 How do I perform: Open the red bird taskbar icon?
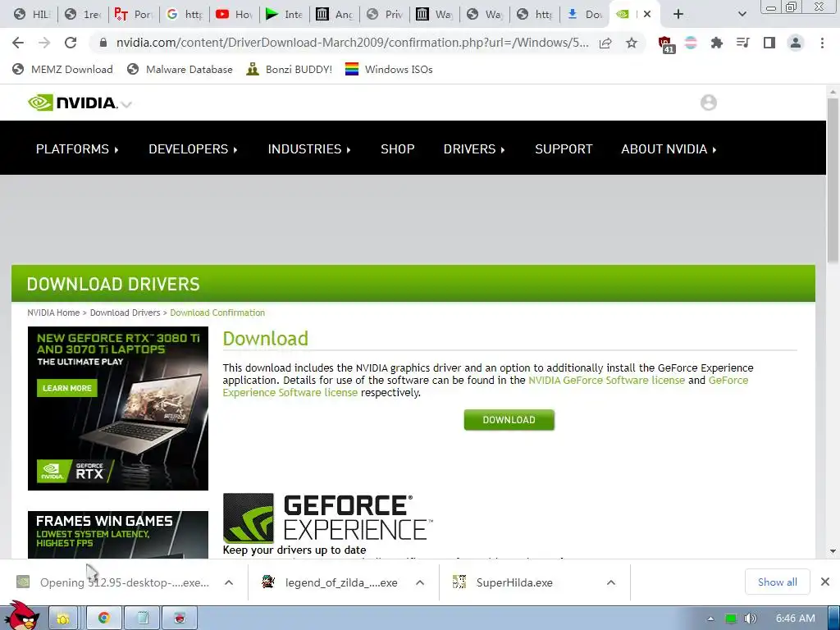point(180,619)
